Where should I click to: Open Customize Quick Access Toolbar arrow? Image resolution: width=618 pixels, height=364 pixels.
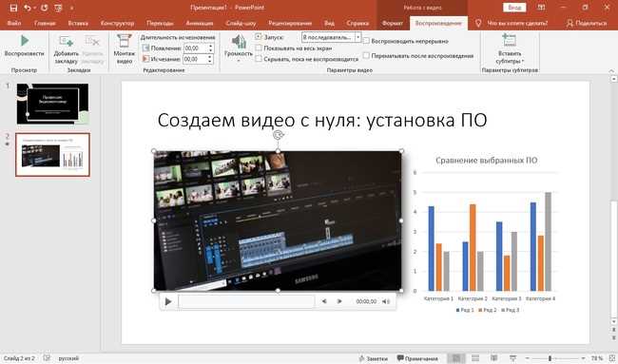(x=71, y=8)
